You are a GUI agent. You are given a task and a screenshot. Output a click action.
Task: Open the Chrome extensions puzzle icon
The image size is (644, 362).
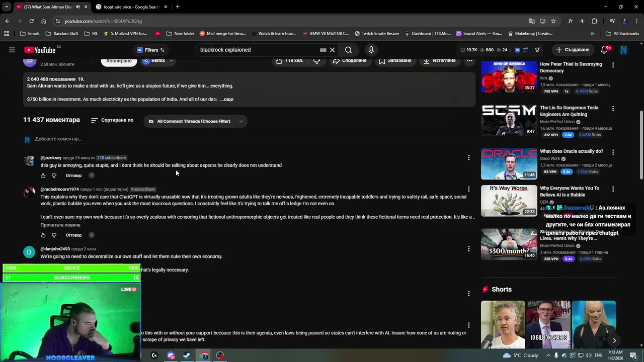(x=595, y=21)
